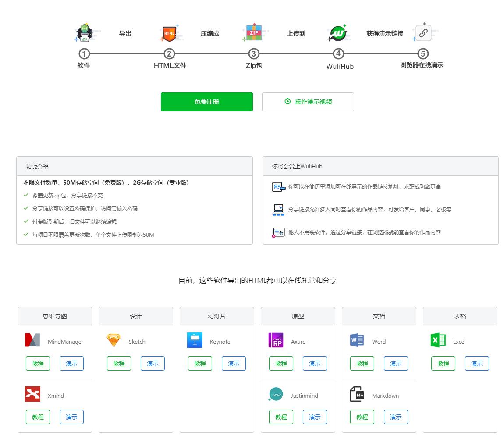Click step number 3 circle on timeline
This screenshot has width=504, height=442.
pos(254,54)
